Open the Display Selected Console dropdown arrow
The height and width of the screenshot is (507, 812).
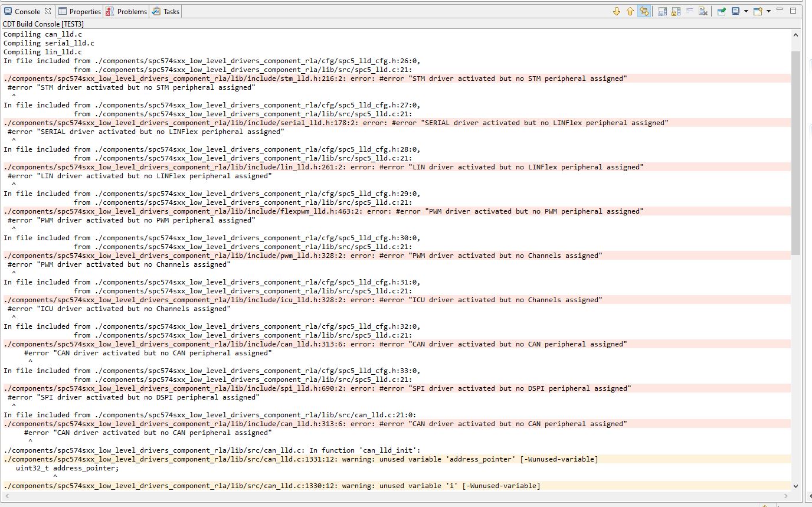tap(745, 11)
